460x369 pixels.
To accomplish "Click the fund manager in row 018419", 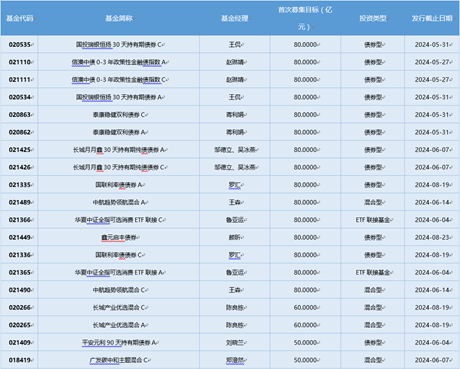I will [235, 360].
